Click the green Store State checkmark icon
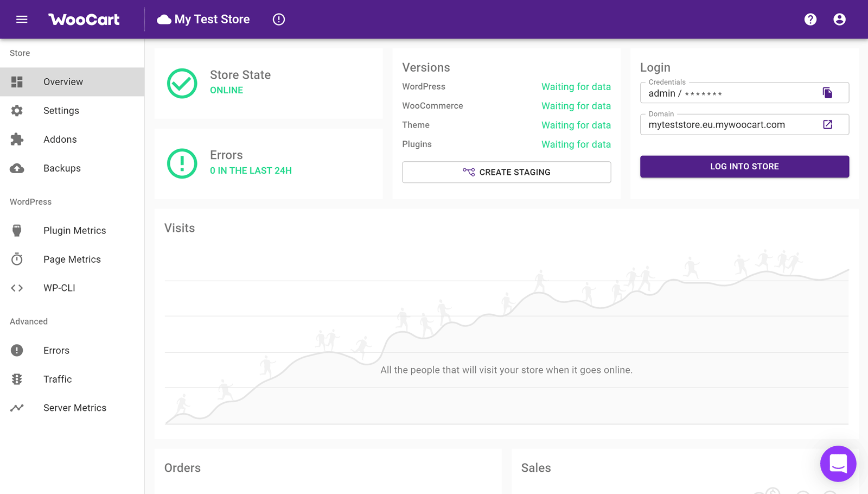This screenshot has height=494, width=868. coord(182,84)
